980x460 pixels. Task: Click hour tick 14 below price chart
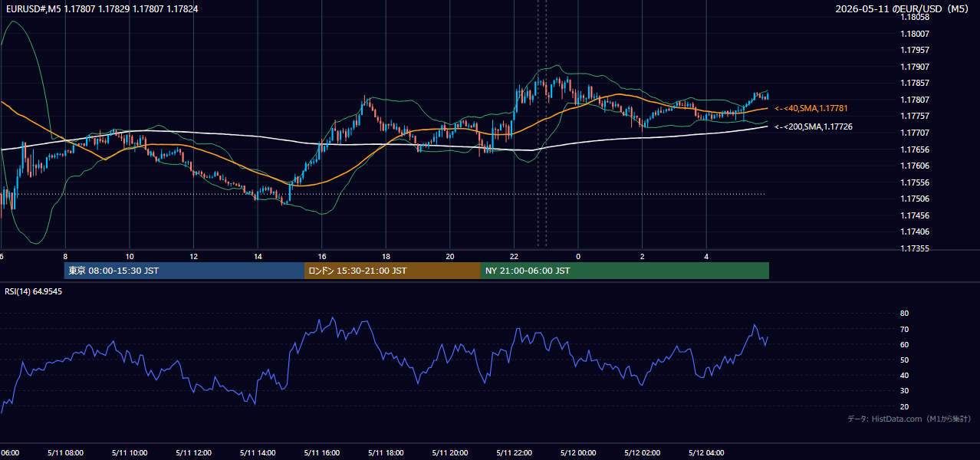point(258,257)
